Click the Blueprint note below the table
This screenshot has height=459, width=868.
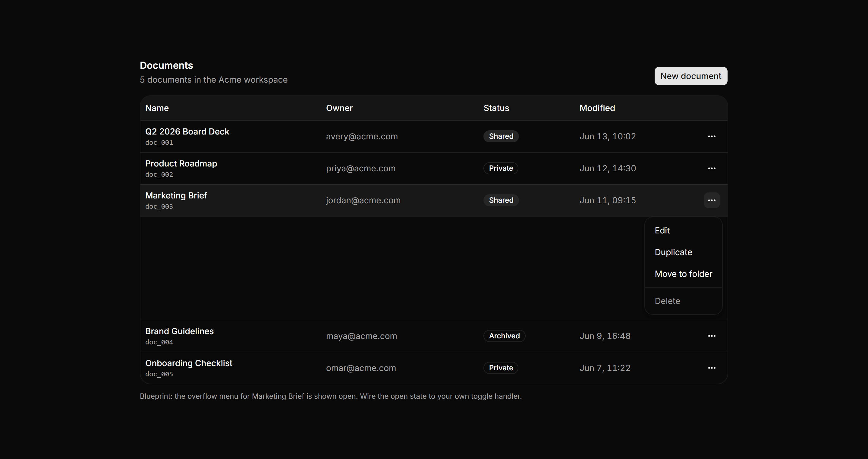pos(331,396)
